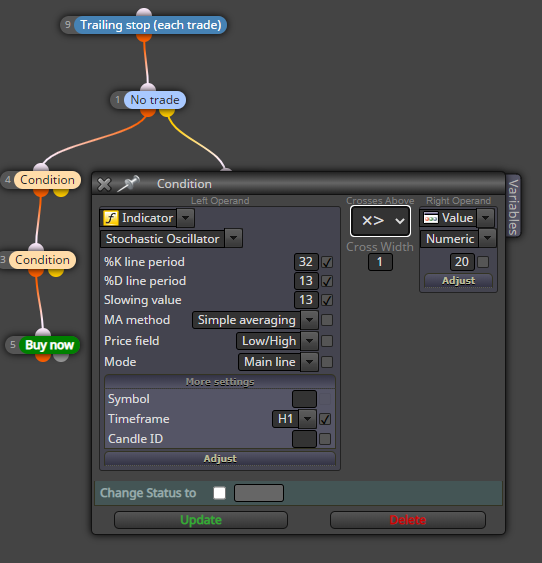The image size is (542, 563).
Task: Click the orange output connector of Trailing stop
Action: 144,38
